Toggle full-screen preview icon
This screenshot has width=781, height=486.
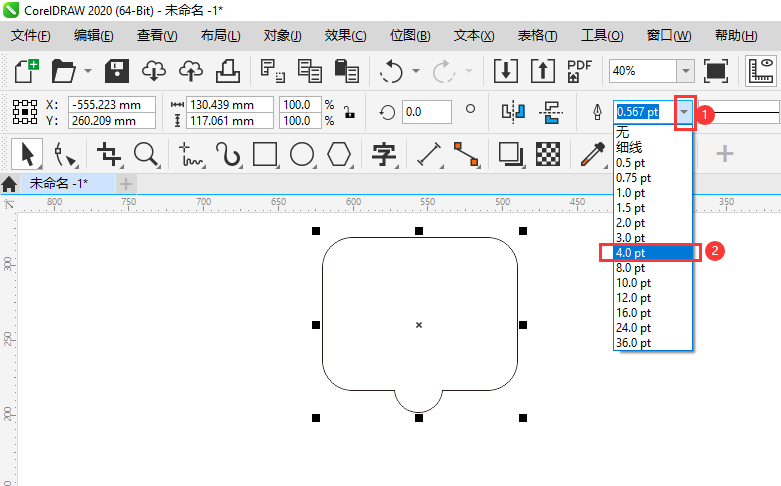tap(716, 71)
